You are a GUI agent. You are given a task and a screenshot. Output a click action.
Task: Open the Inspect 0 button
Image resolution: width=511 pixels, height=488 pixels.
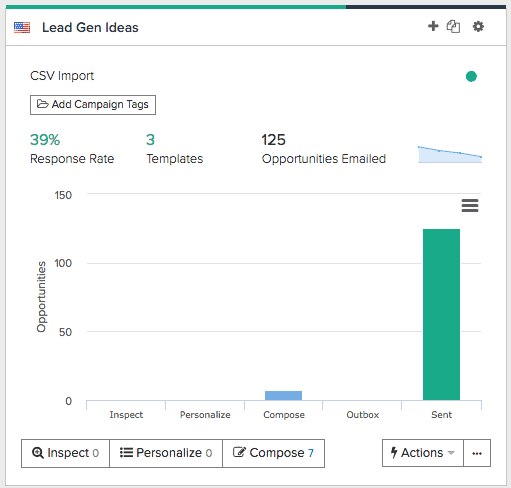[65, 453]
